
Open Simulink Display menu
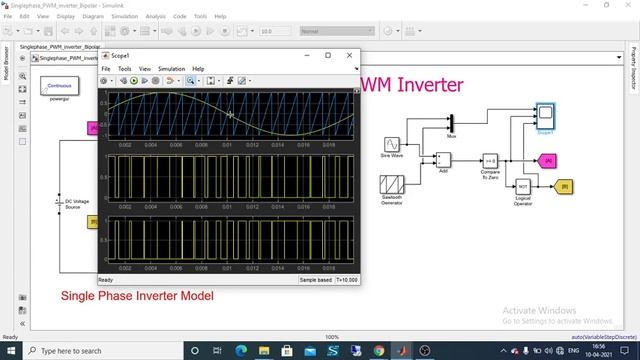[x=66, y=16]
